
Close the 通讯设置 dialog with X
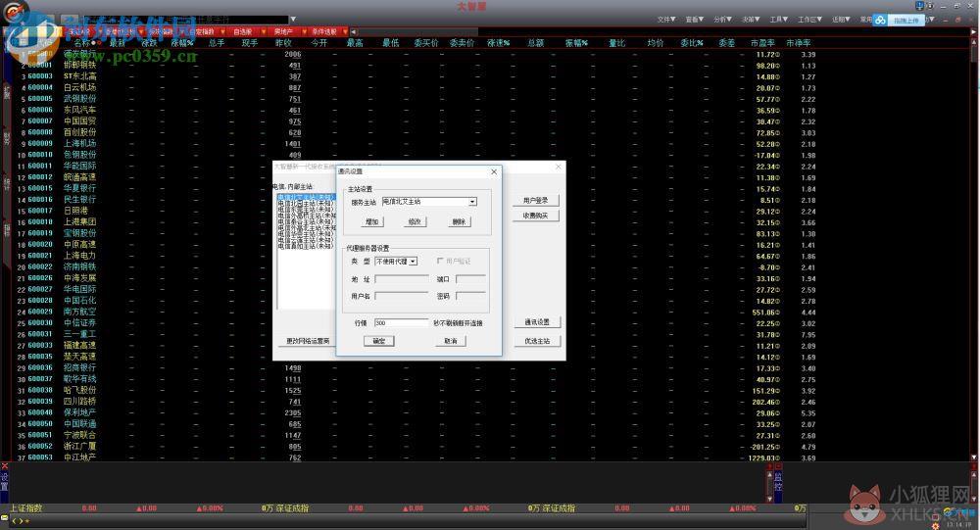494,171
